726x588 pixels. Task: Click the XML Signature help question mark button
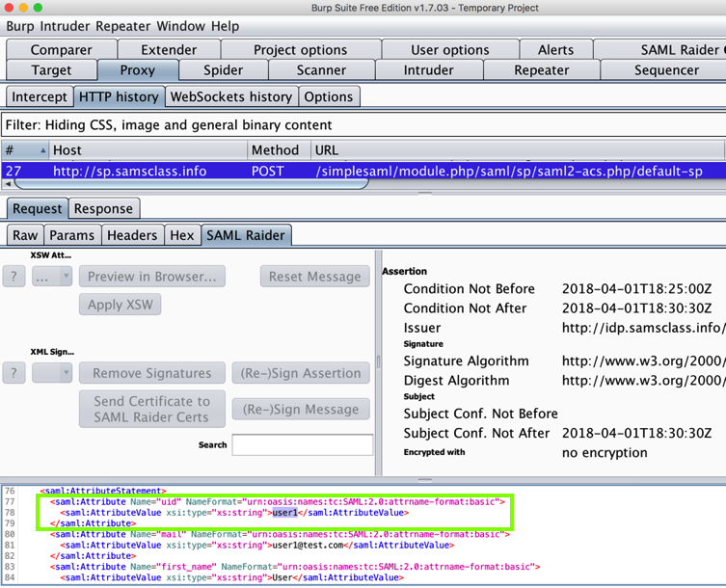tap(13, 373)
